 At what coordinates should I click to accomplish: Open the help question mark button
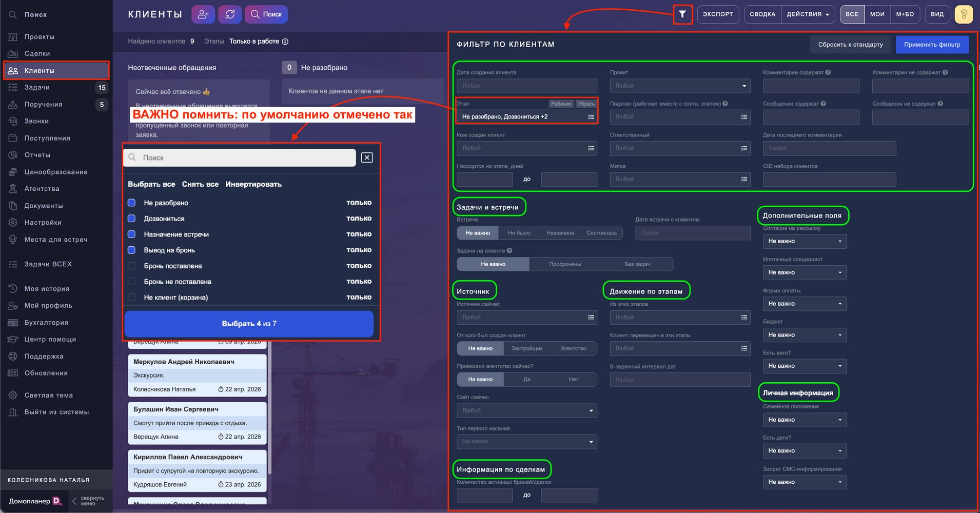pos(964,14)
